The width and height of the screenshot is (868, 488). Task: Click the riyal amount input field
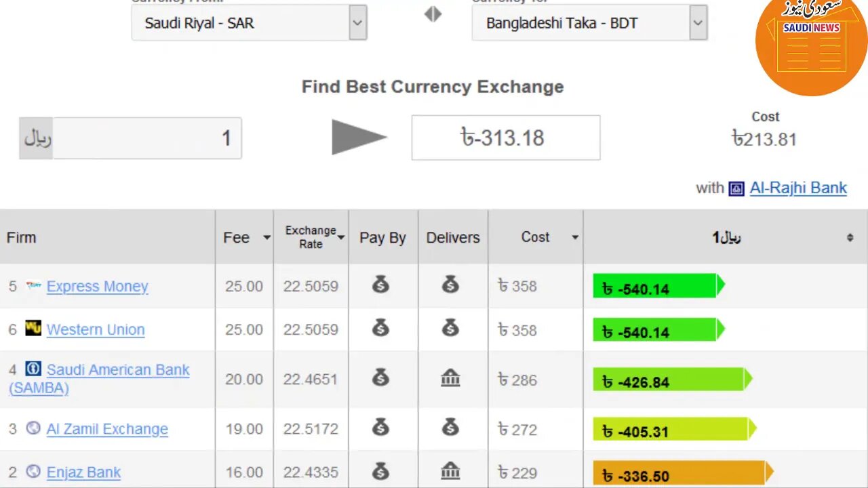tap(147, 138)
